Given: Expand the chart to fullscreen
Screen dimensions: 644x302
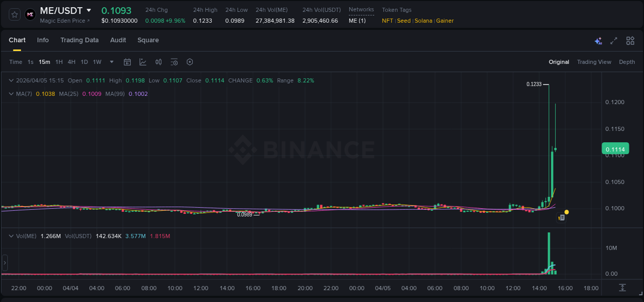Looking at the screenshot, I should 613,40.
